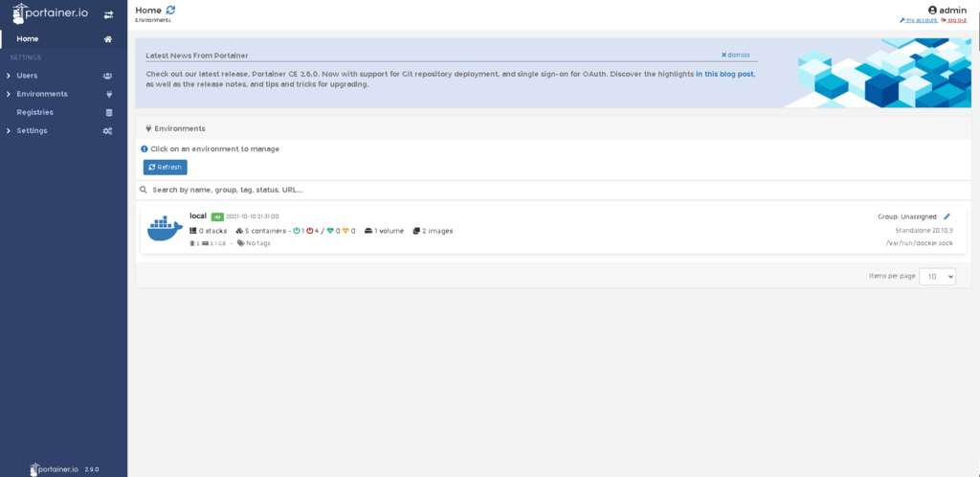
Task: Click the '5 containers' stat
Action: coord(260,231)
